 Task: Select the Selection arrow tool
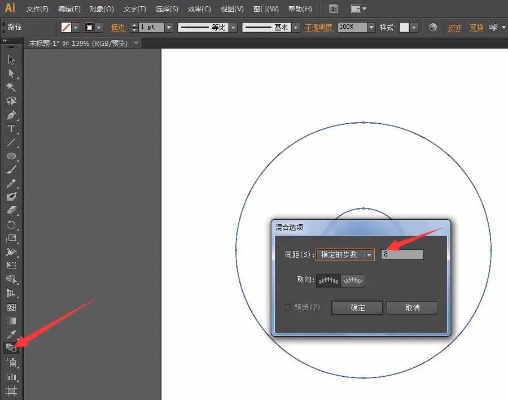pyautogui.click(x=11, y=60)
